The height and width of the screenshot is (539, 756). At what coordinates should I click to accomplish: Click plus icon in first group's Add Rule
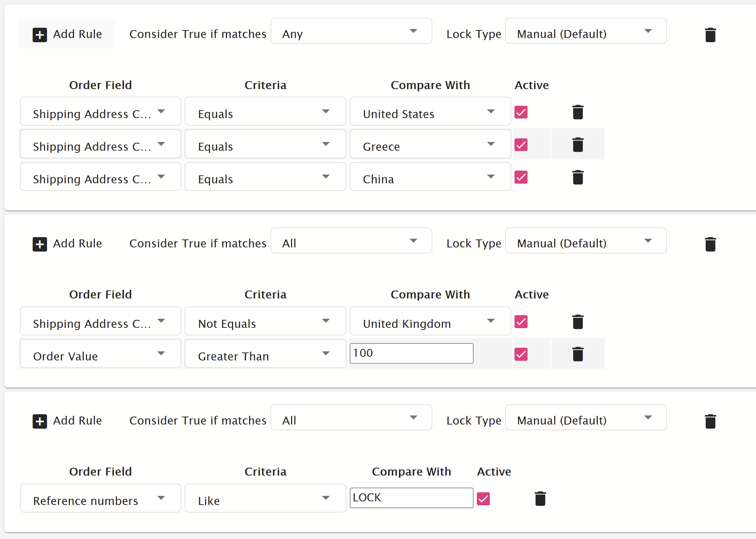click(40, 35)
